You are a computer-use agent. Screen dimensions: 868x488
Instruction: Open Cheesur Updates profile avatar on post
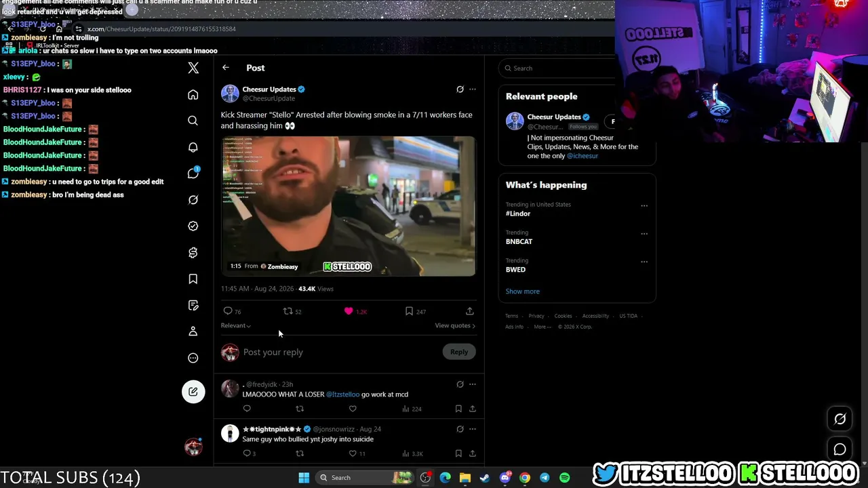tap(230, 94)
